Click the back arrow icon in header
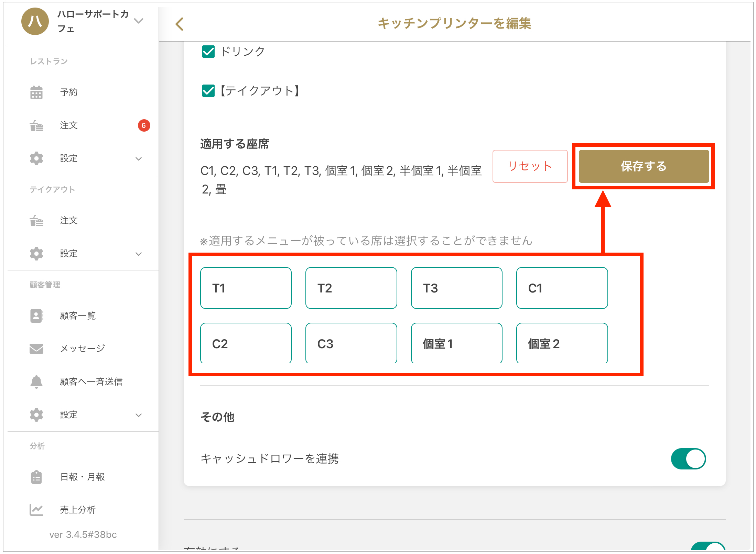The height and width of the screenshot is (554, 756). 180,24
